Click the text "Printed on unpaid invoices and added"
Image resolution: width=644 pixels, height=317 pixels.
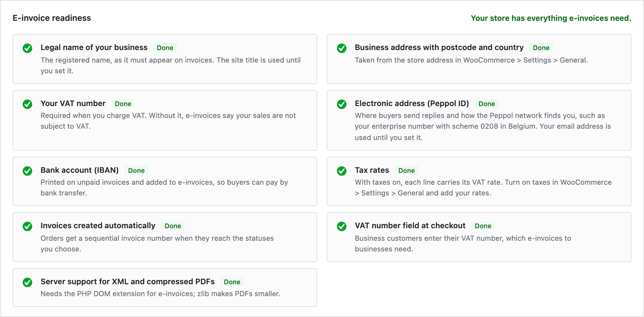[x=164, y=188]
